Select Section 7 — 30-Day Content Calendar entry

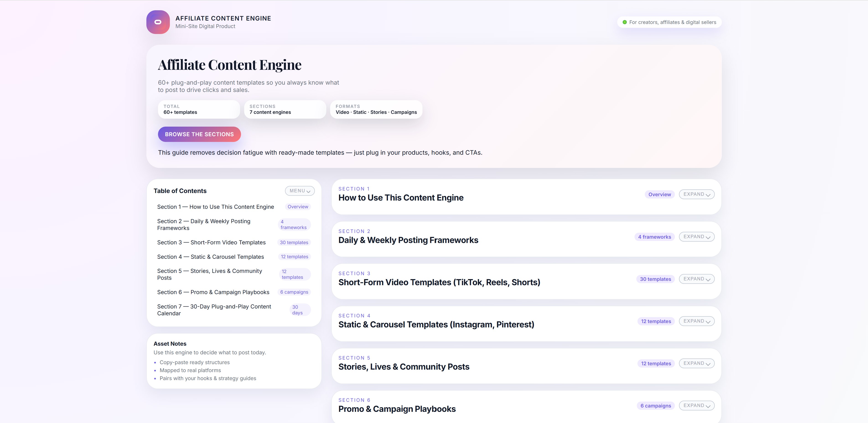[x=214, y=310]
